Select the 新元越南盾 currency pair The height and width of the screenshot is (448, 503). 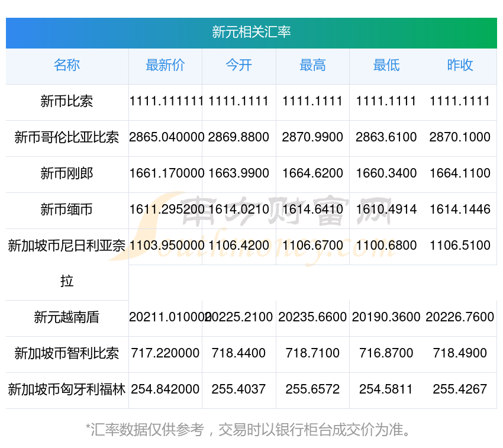pos(67,318)
